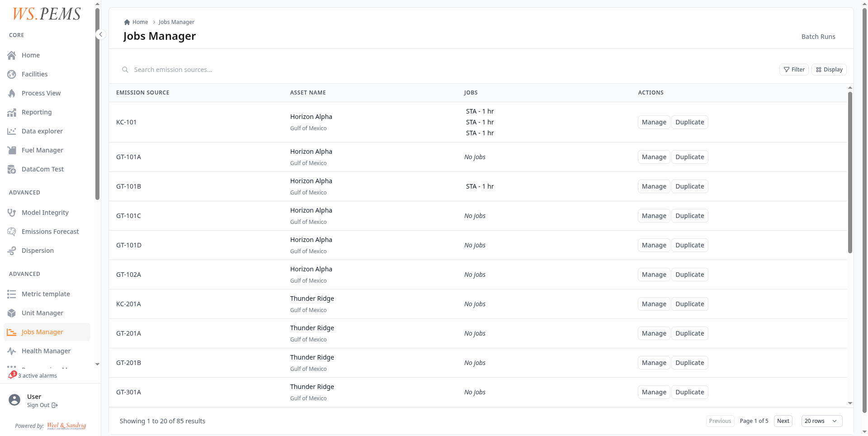Duplicate jobs for KC-101

pyautogui.click(x=689, y=122)
